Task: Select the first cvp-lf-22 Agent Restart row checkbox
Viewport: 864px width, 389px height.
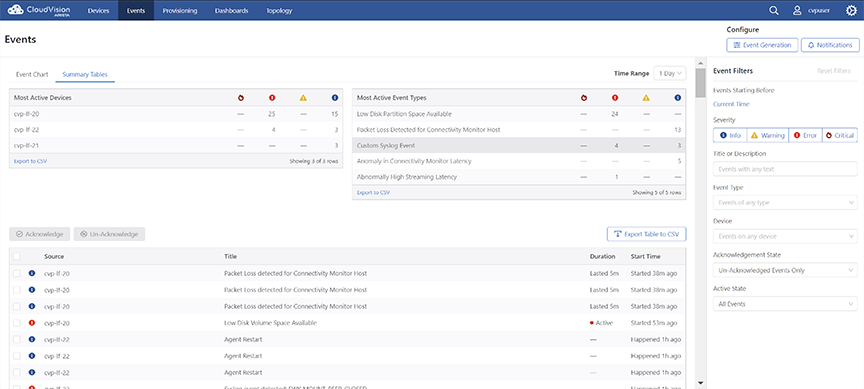Action: pyautogui.click(x=17, y=339)
